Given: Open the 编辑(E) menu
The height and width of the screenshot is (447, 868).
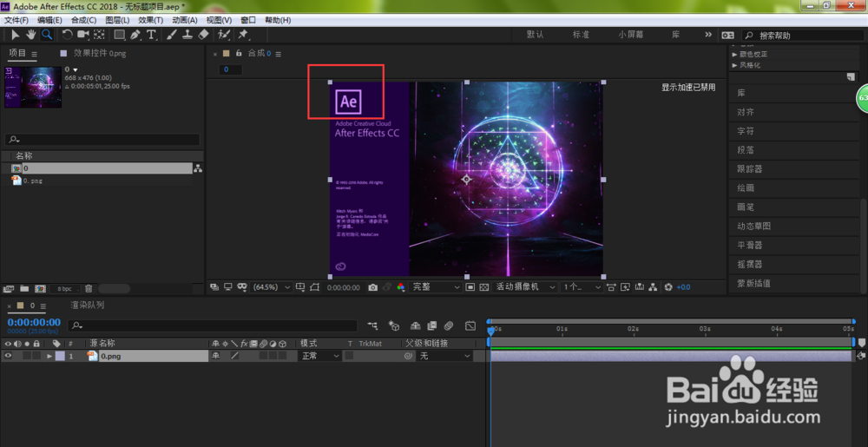Looking at the screenshot, I should point(49,20).
